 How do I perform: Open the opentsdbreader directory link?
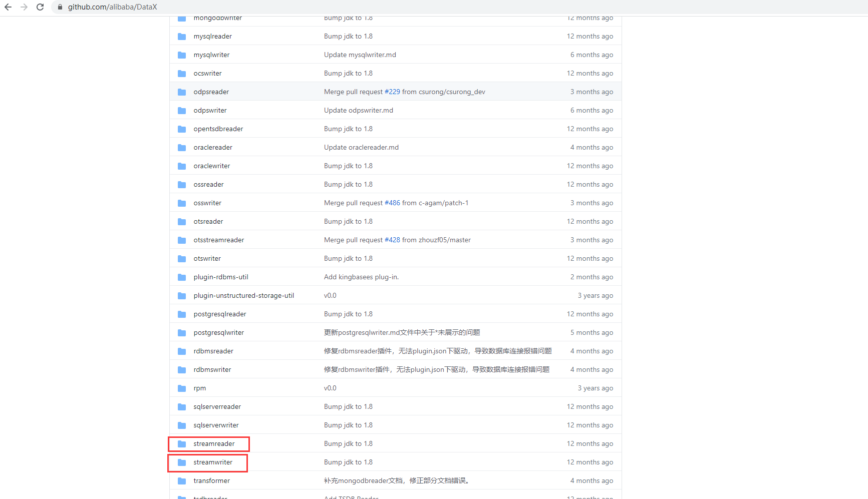pos(218,129)
